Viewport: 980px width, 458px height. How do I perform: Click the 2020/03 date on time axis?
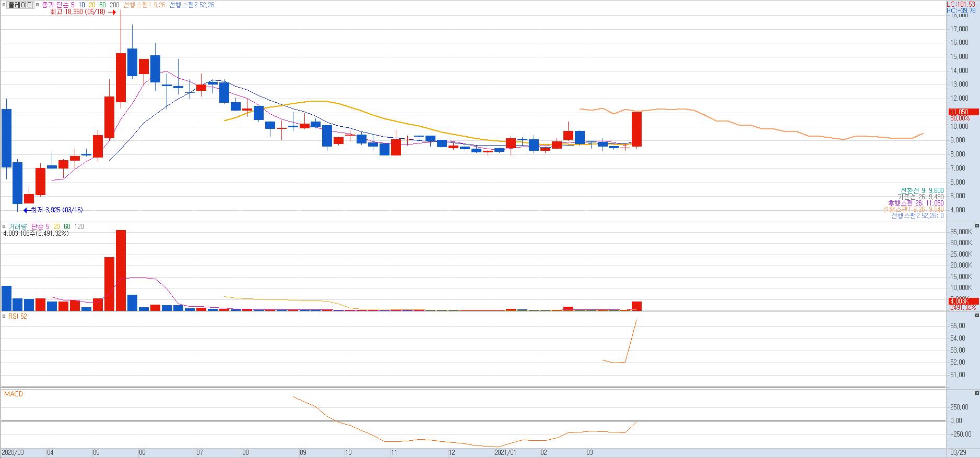13,453
